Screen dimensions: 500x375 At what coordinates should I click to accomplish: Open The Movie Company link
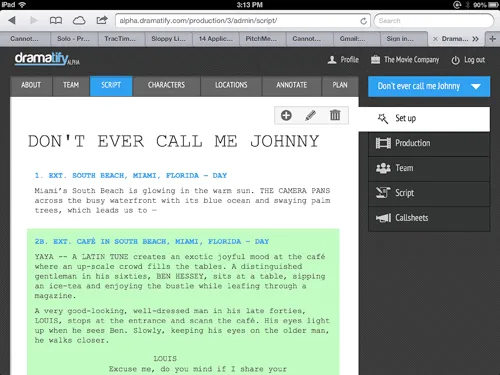(405, 60)
